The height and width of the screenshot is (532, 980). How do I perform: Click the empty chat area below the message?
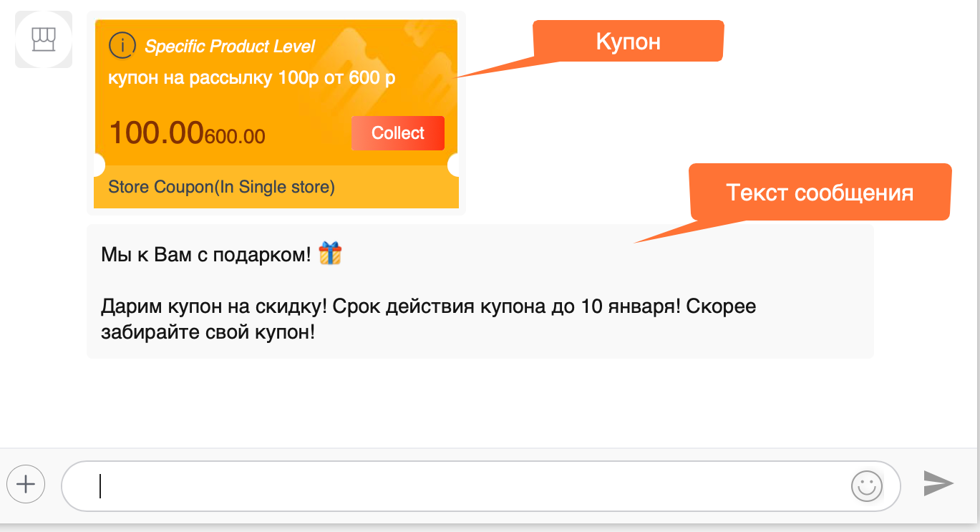490,403
